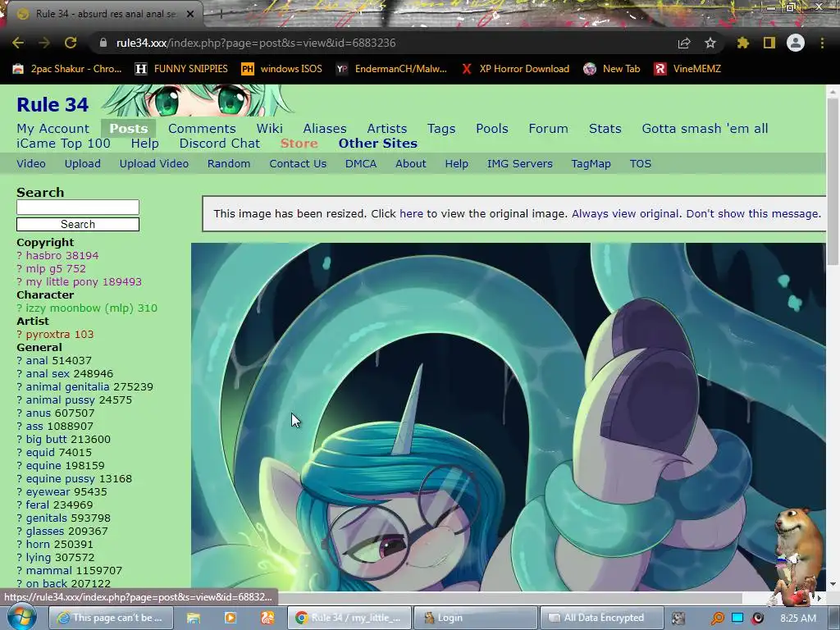Open the 2pac Shakur bookmark

coord(67,69)
